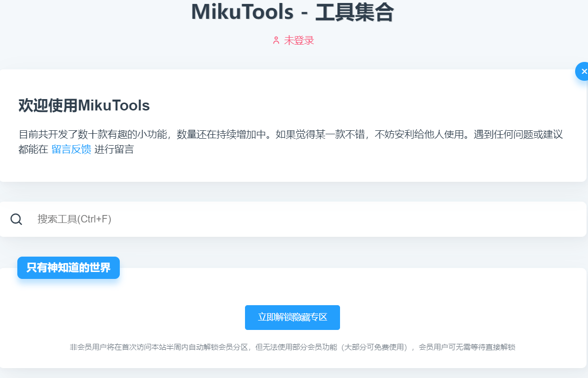This screenshot has height=378, width=588.
Task: Click the 进行留言 text after feedback link
Action: coord(114,149)
